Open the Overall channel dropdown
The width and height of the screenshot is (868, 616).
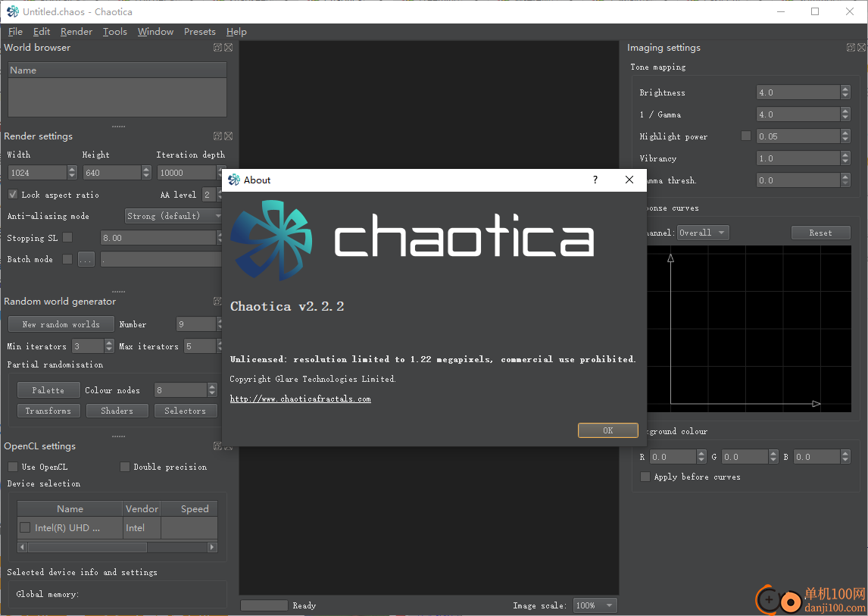coord(703,233)
